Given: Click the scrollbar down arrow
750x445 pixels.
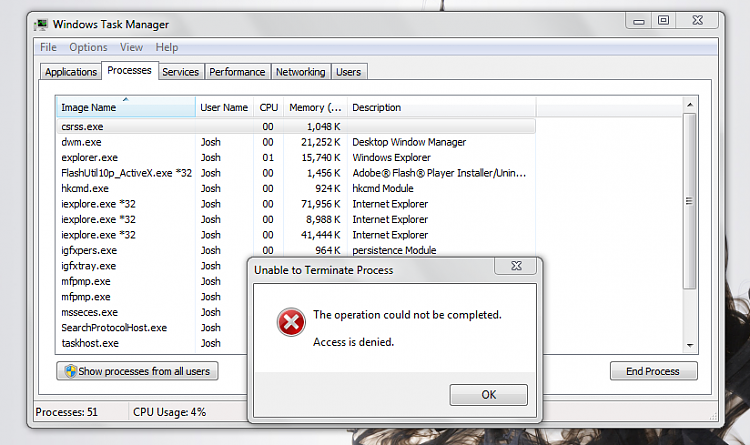Looking at the screenshot, I should coord(689,345).
